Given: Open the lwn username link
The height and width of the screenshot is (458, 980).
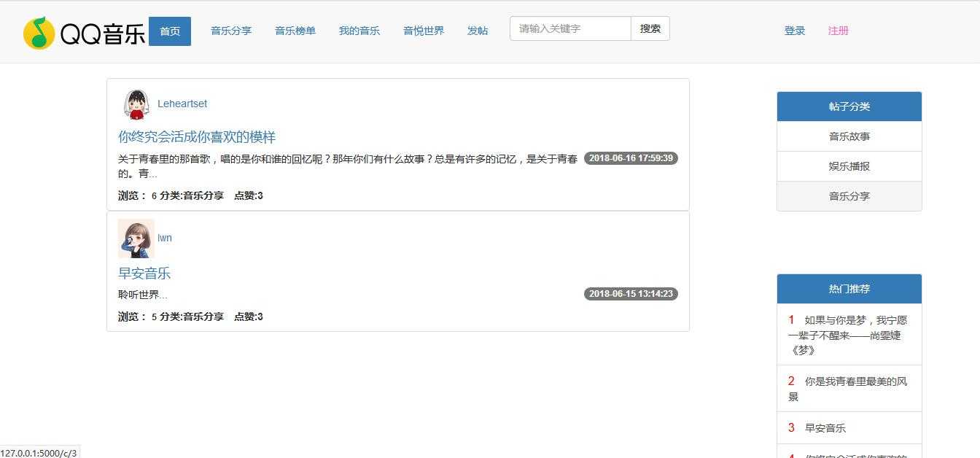Looking at the screenshot, I should click(x=165, y=238).
